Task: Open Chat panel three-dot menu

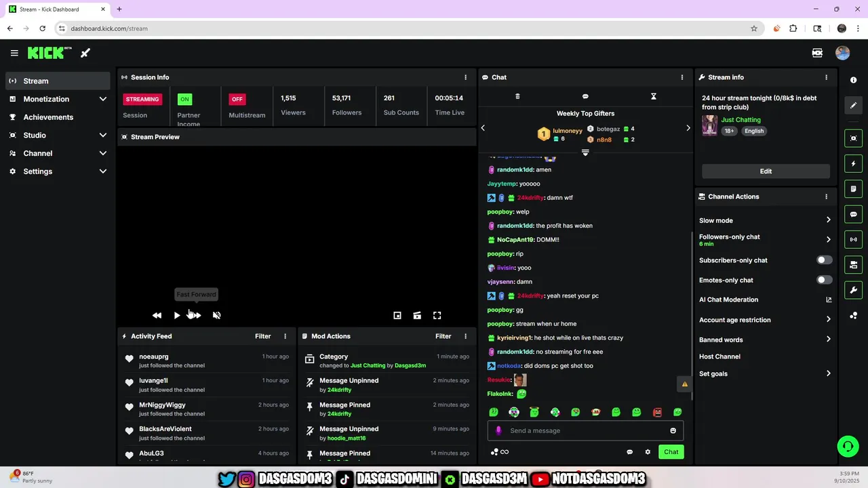Action: (x=682, y=77)
